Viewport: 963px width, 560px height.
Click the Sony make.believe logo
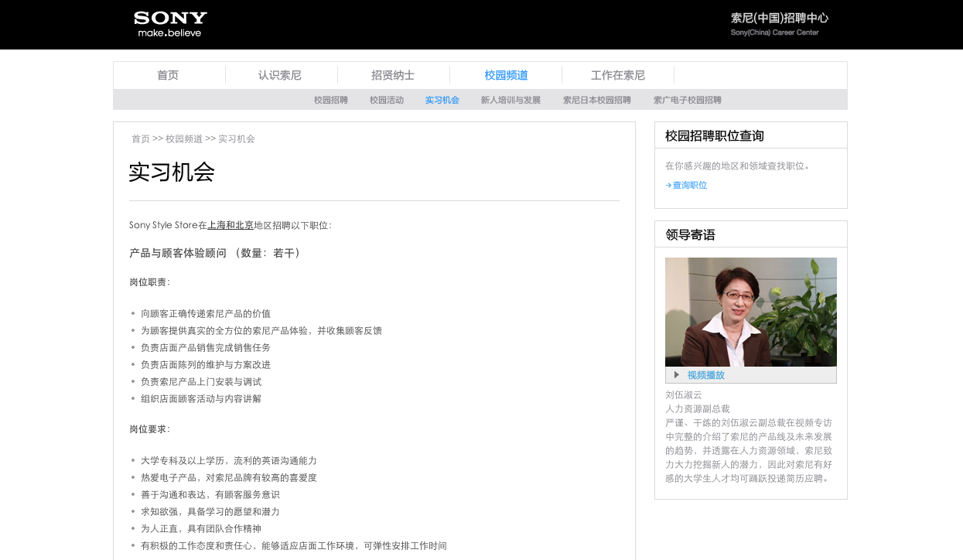tap(170, 24)
